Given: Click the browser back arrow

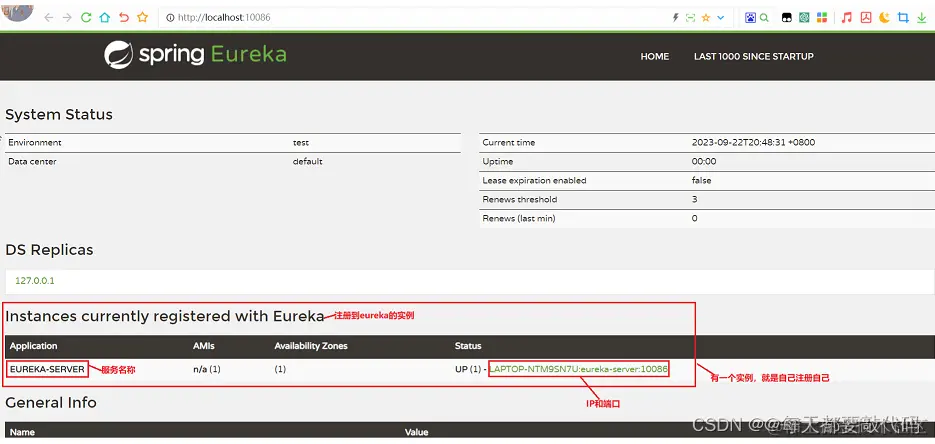Looking at the screenshot, I should (49, 18).
